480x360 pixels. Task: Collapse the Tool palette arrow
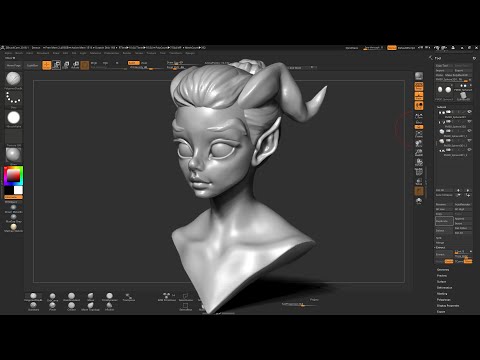tap(431, 58)
